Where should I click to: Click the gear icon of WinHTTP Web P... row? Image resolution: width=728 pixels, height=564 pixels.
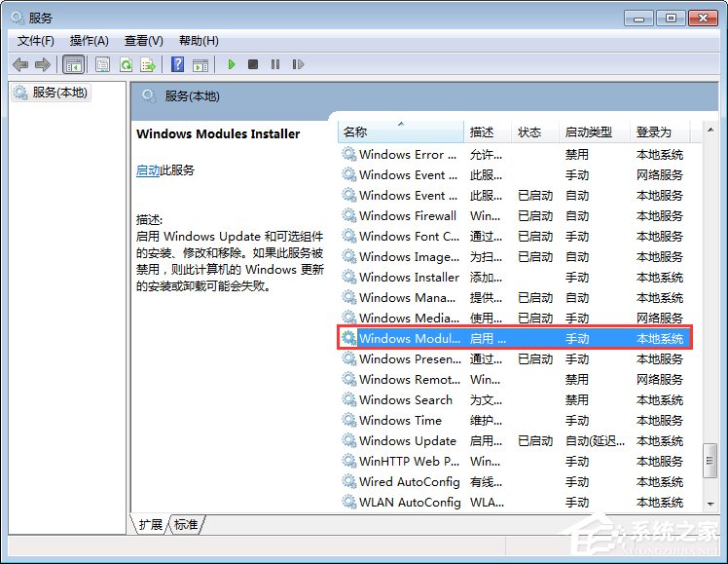(348, 461)
